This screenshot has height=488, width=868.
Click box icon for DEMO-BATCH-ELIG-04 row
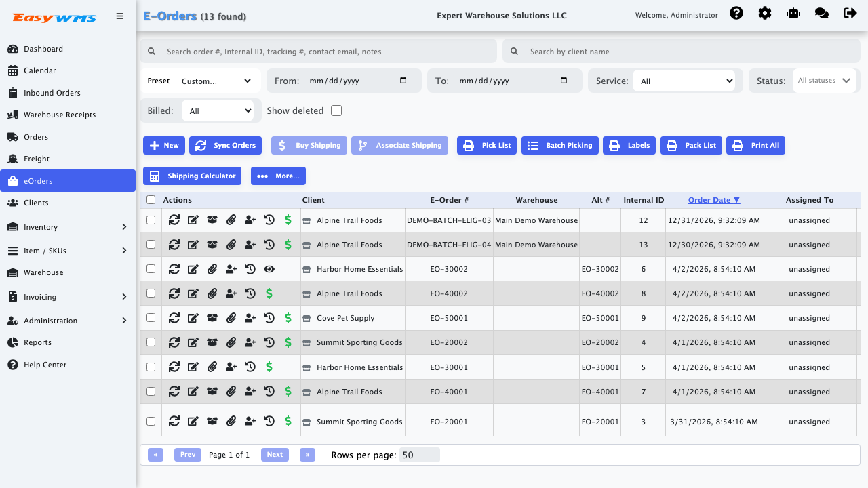[x=212, y=245]
